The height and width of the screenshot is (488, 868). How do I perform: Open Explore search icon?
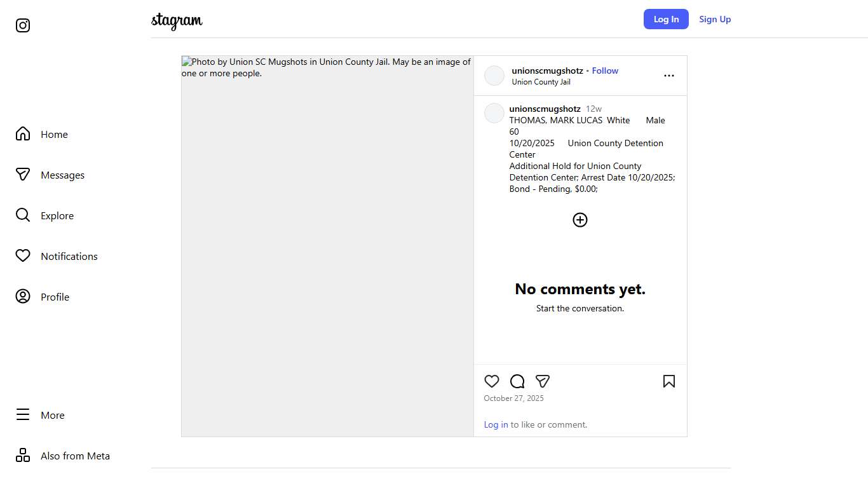(23, 215)
